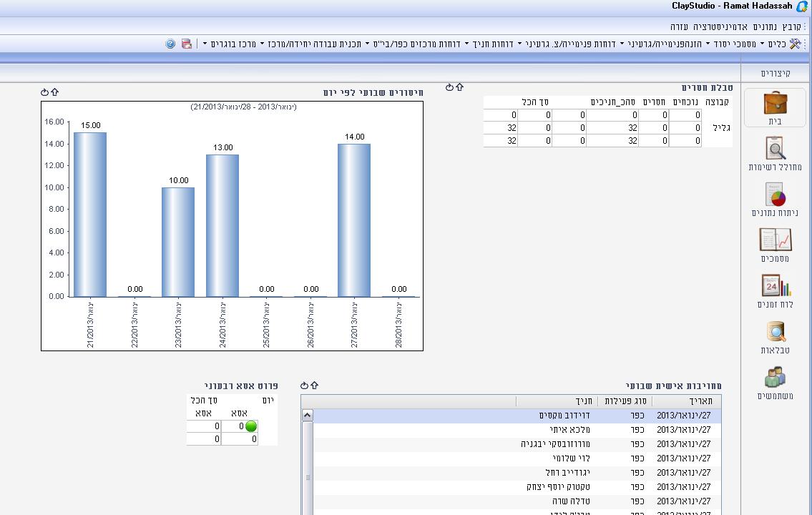Sort list by סוג פעילות column header
Screen dimensions: 812x515
625,401
